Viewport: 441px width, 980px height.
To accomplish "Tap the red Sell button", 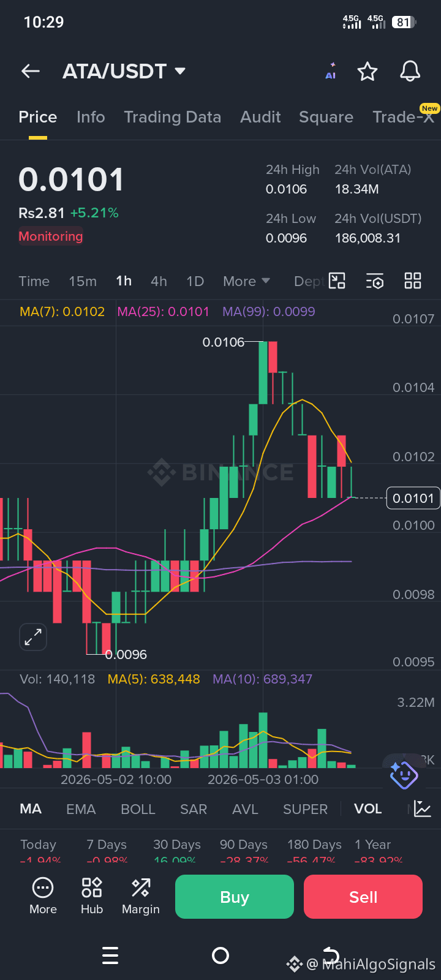I will tap(363, 897).
